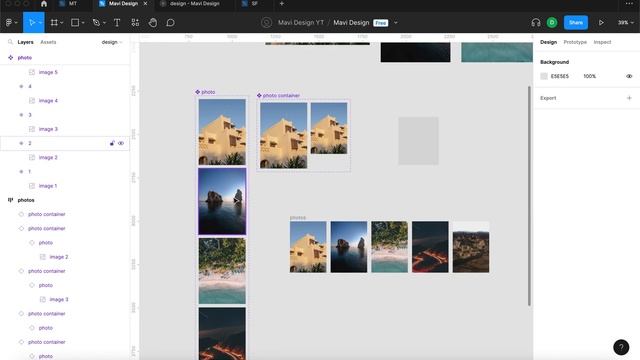
Task: Select variant layer 1
Action: coord(29,171)
